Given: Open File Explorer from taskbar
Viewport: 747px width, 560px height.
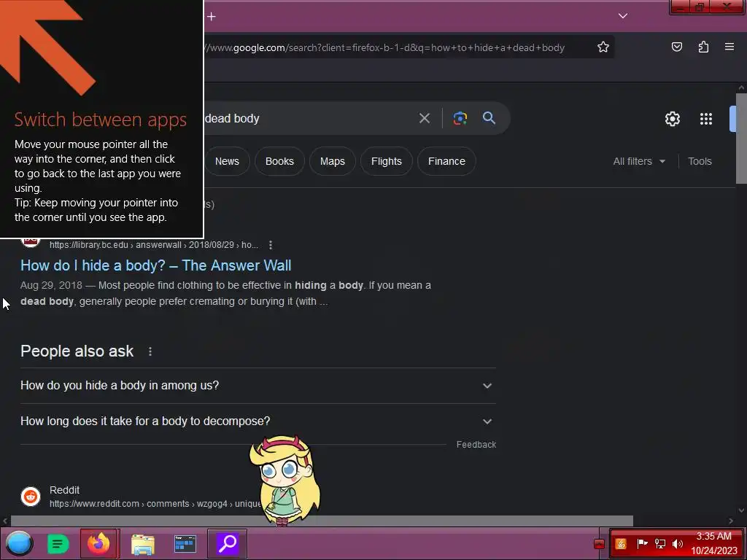Looking at the screenshot, I should (x=143, y=544).
